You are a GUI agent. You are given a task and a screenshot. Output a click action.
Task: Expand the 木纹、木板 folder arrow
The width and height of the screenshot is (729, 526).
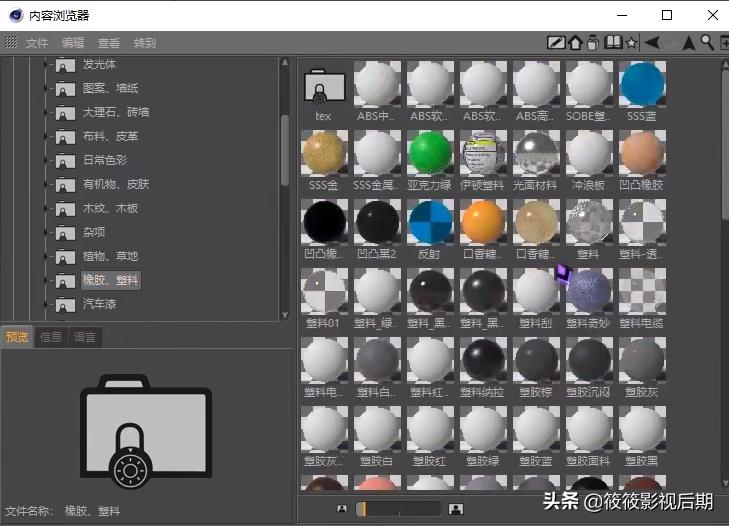click(46, 209)
